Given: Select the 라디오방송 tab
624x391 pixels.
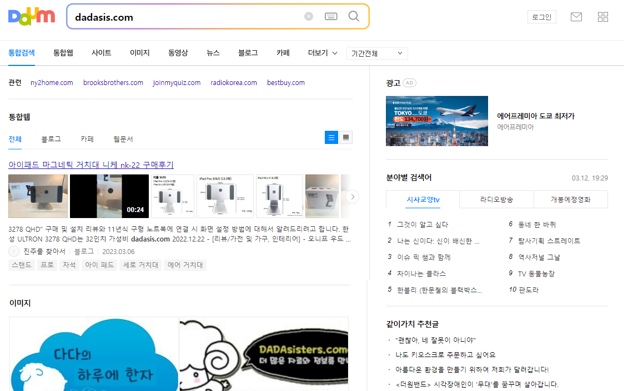Looking at the screenshot, I should click(496, 199).
